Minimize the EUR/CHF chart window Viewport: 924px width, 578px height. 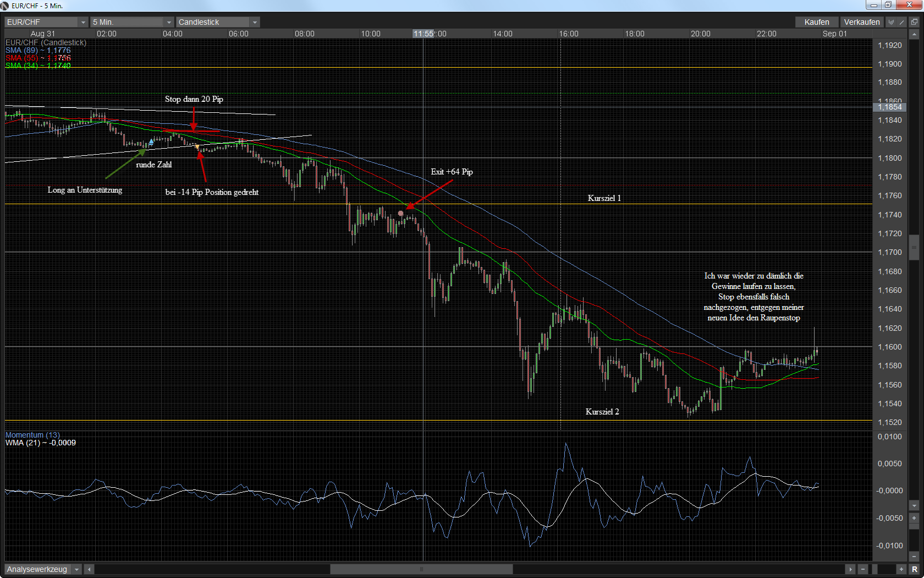(x=873, y=5)
